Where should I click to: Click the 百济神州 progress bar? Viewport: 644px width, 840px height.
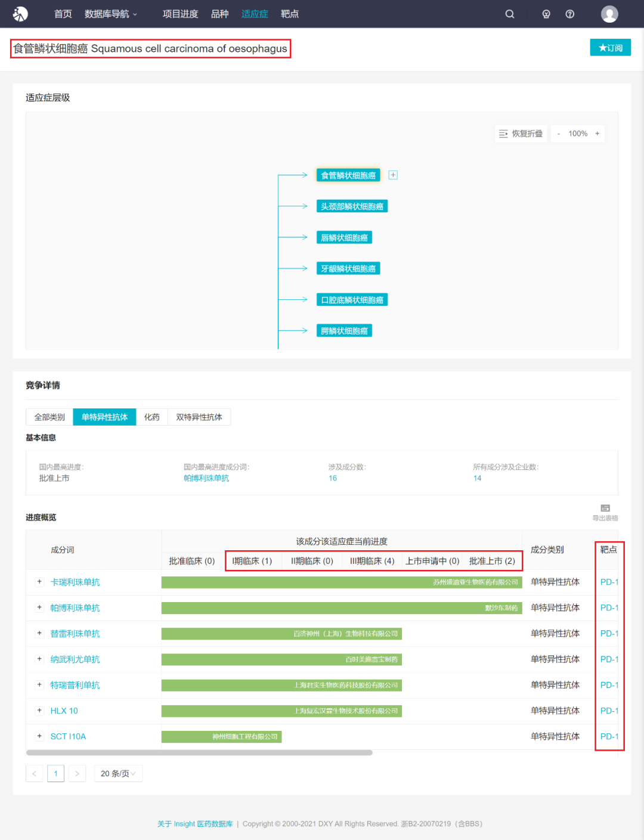(281, 633)
